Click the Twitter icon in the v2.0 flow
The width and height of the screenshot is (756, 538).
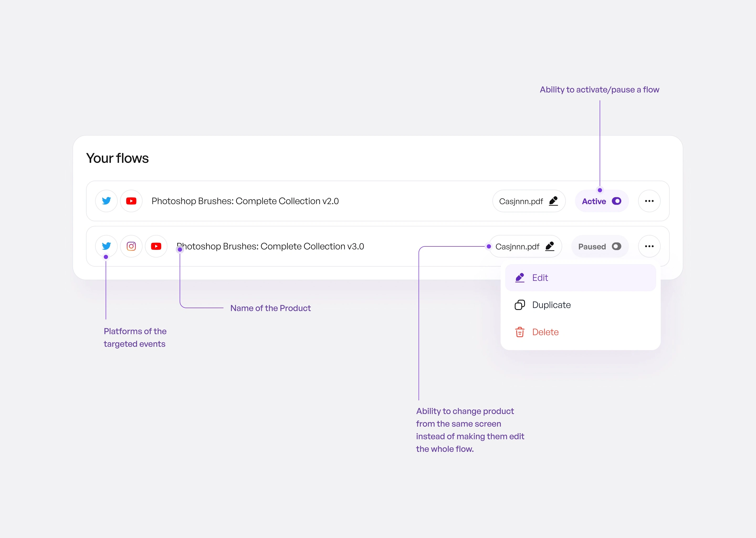click(106, 201)
